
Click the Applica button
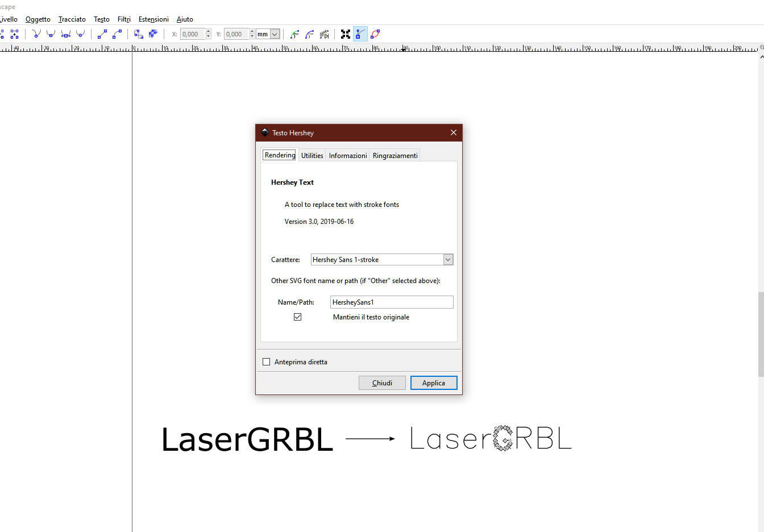coord(434,383)
